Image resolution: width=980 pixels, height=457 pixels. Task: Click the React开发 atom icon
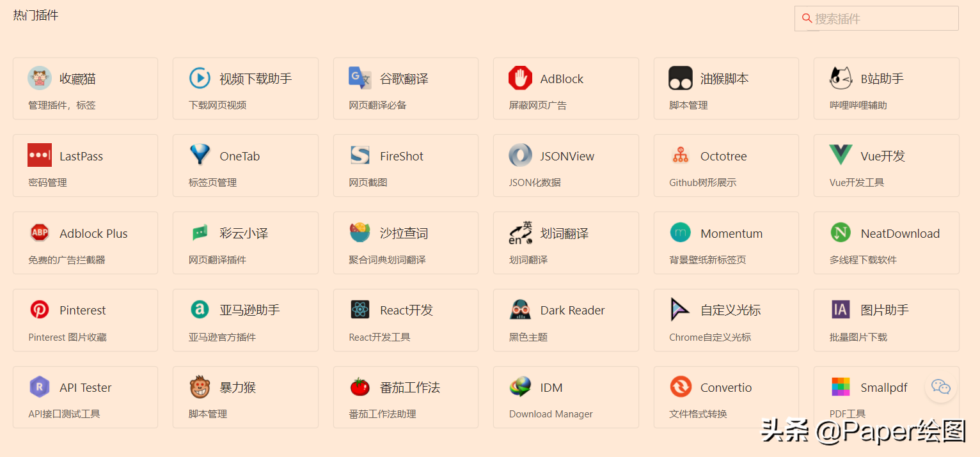pos(360,310)
